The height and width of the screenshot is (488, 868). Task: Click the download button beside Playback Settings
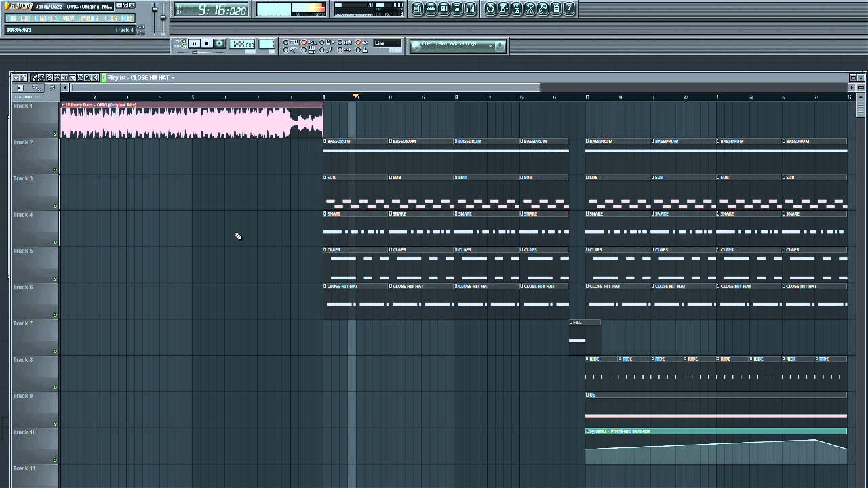(x=500, y=45)
